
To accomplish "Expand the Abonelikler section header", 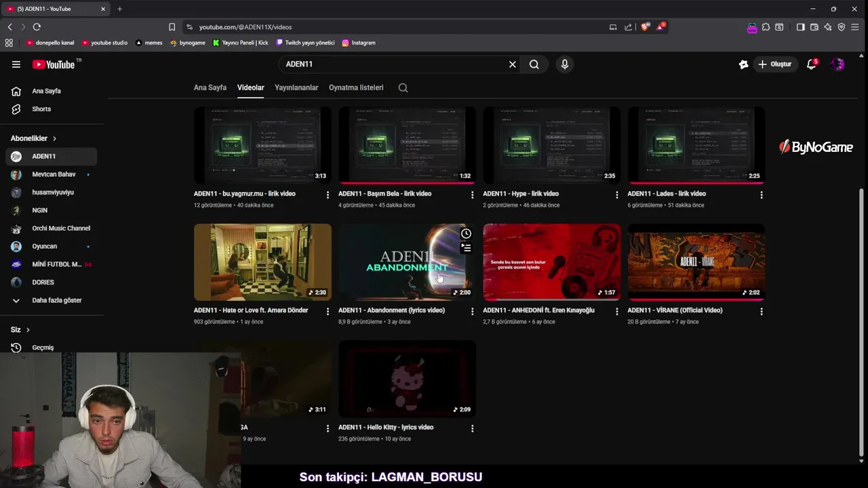I will tap(33, 138).
